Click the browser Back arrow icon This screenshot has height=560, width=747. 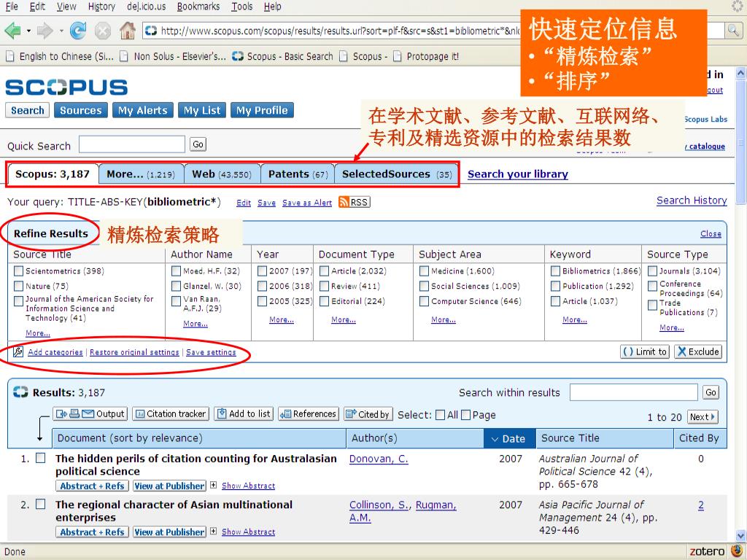[x=13, y=31]
